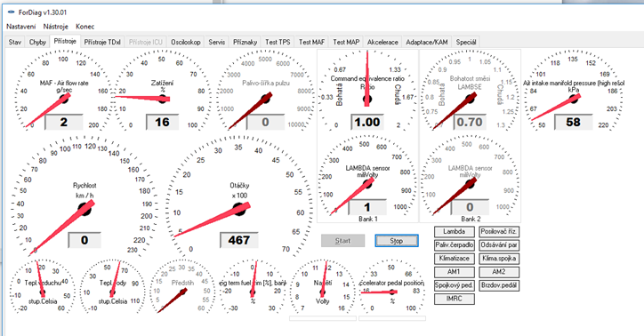This screenshot has height=336, width=644.
Task: Switch to Test MAF tab
Action: point(311,42)
